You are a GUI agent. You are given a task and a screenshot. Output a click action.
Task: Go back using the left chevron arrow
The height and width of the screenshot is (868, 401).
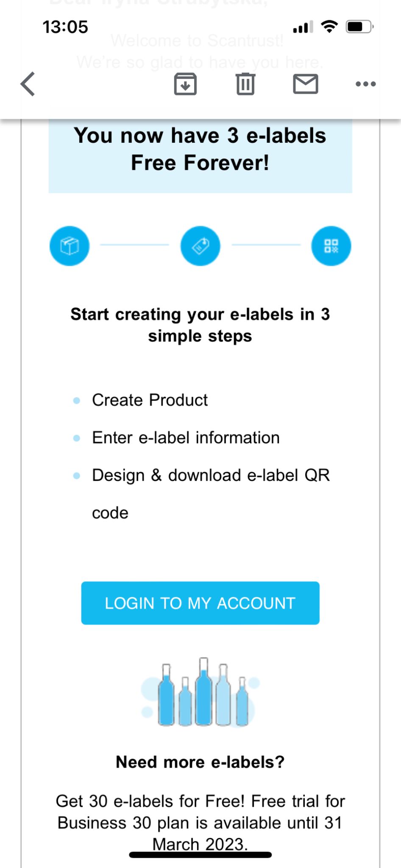click(28, 84)
